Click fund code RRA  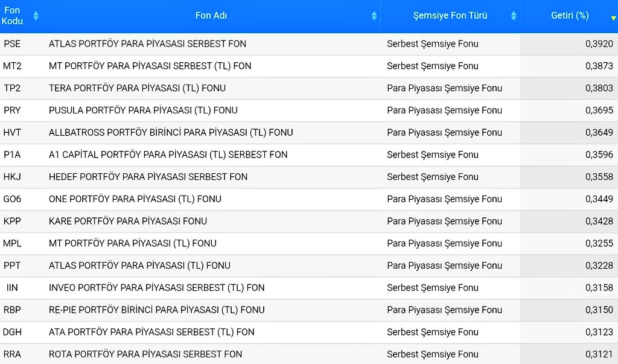(12, 354)
